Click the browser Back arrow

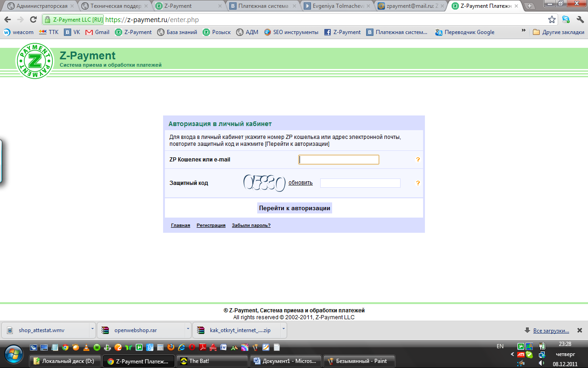7,20
